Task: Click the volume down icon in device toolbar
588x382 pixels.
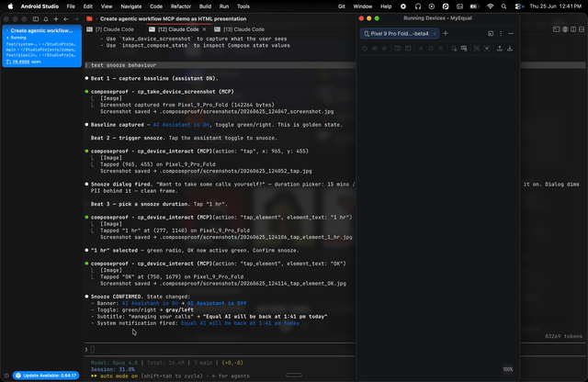Action: click(384, 49)
